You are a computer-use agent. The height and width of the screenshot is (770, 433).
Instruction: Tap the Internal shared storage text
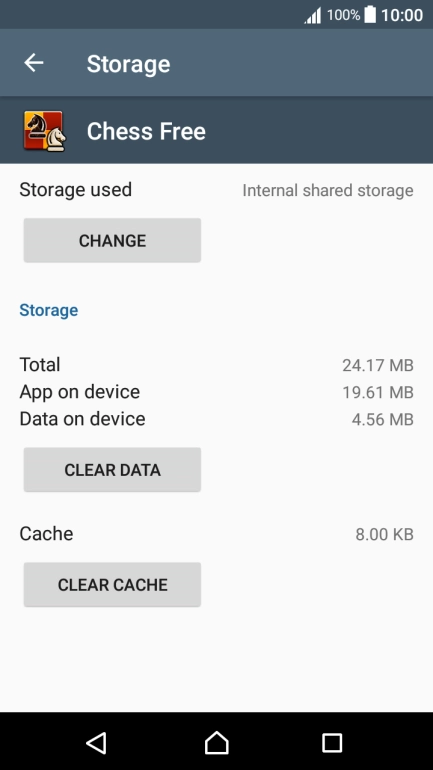click(328, 191)
